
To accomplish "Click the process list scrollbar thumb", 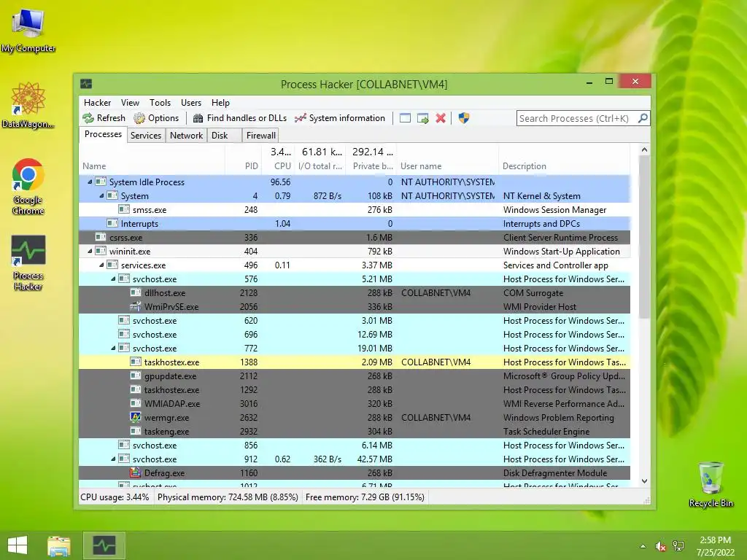I will point(644,237).
